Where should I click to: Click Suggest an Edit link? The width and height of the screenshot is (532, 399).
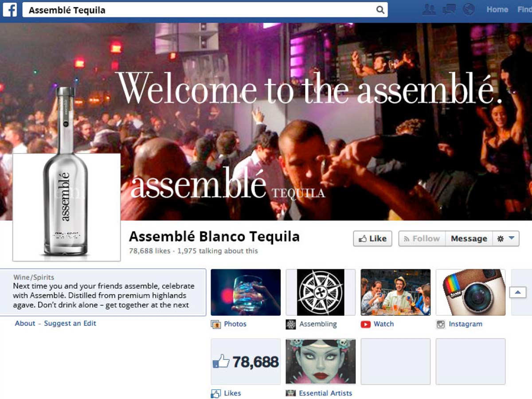(70, 323)
